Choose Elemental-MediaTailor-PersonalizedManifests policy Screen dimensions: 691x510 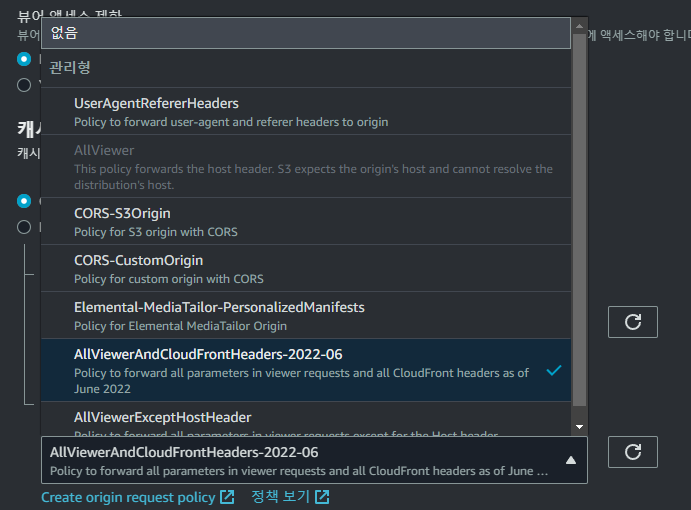pos(306,316)
